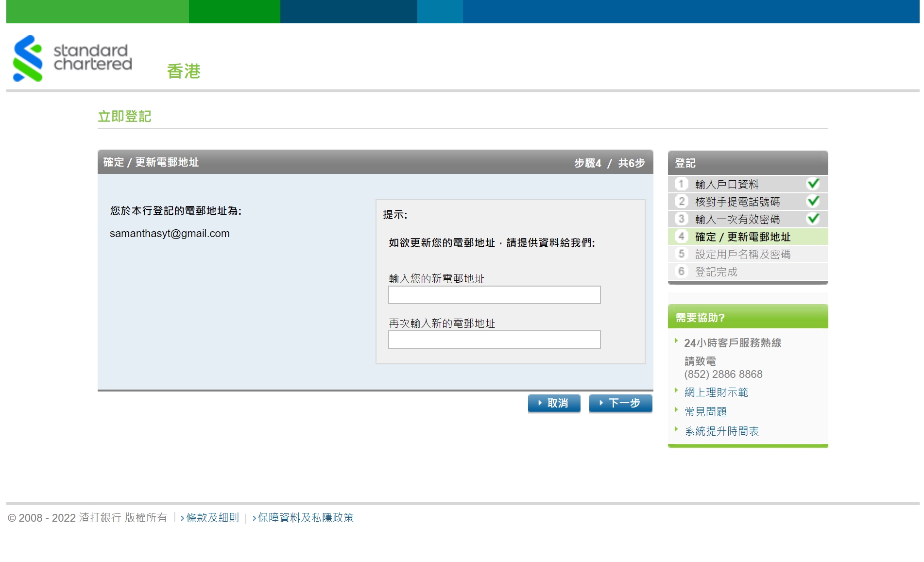Image resolution: width=924 pixels, height=562 pixels.
Task: Click the green checkmark beside 輸入戶口資料
Action: (813, 184)
